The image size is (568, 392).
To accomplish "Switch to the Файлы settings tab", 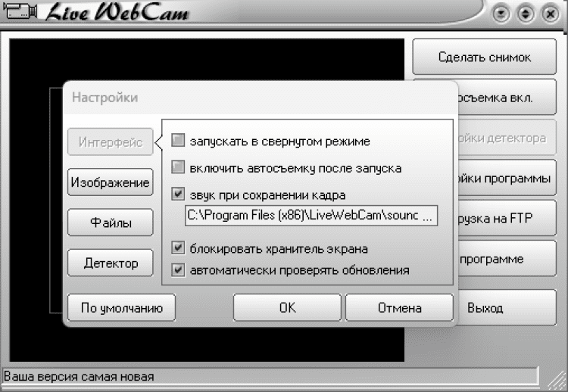I will (111, 222).
